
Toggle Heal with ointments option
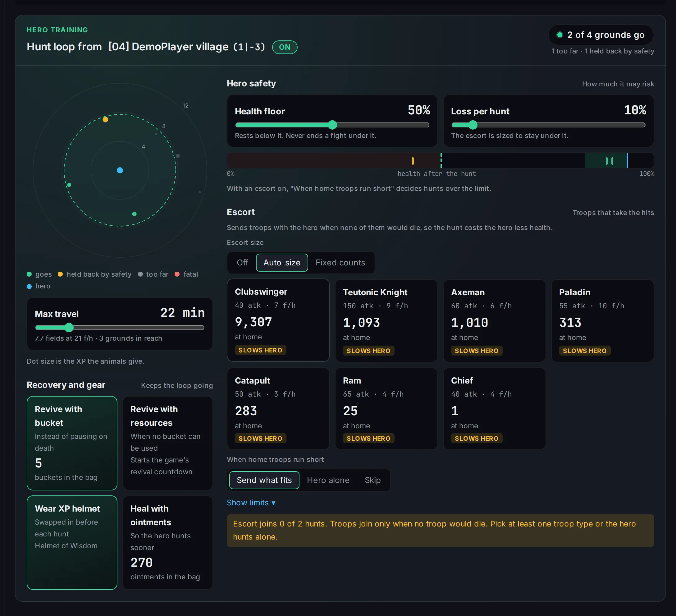(167, 542)
